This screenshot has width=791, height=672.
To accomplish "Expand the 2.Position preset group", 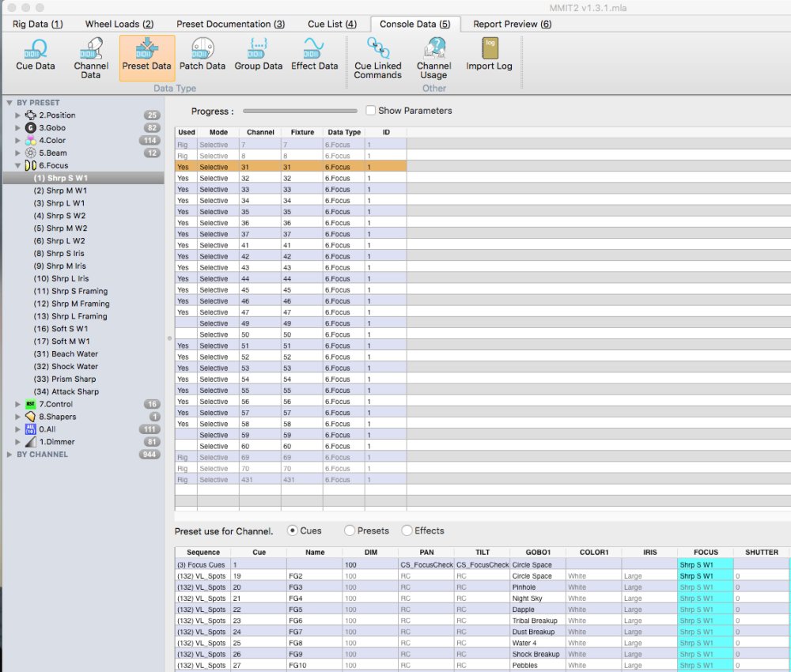I will [x=18, y=115].
